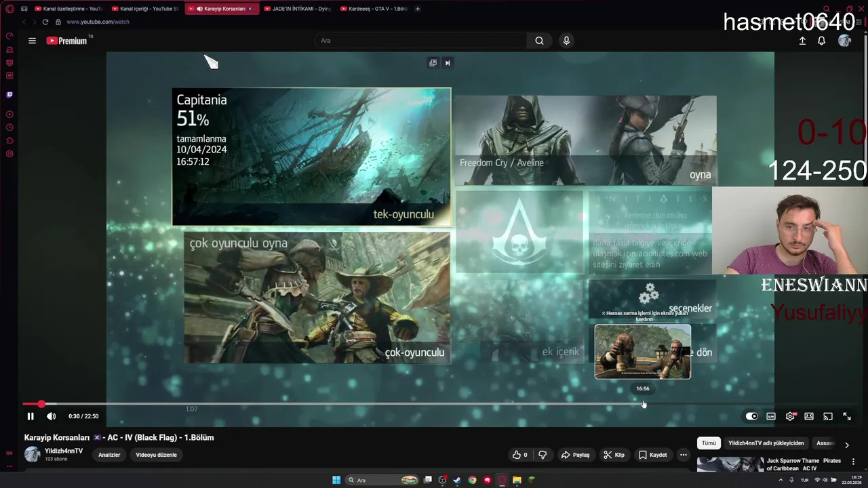The image size is (868, 488).
Task: Go forward in browser history
Action: (x=34, y=22)
